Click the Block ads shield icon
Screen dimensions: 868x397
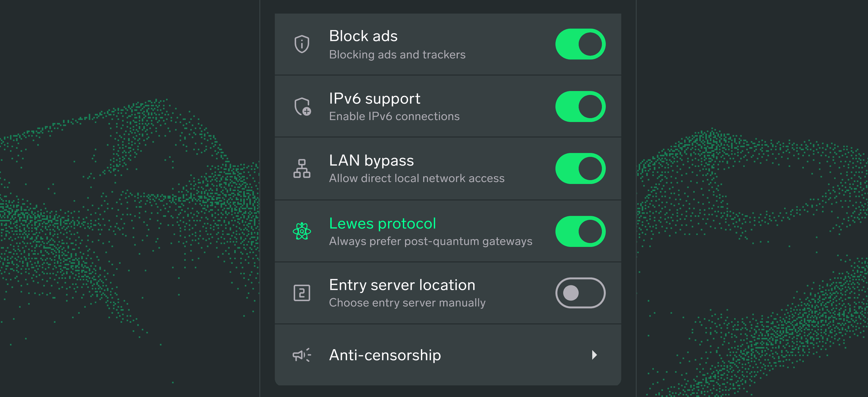[x=302, y=44]
